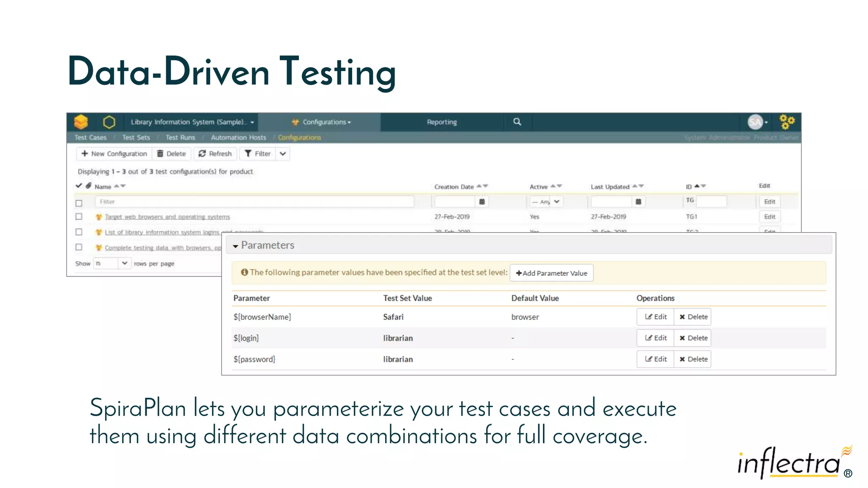Click the Refresh button
The image size is (868, 488).
pos(215,154)
